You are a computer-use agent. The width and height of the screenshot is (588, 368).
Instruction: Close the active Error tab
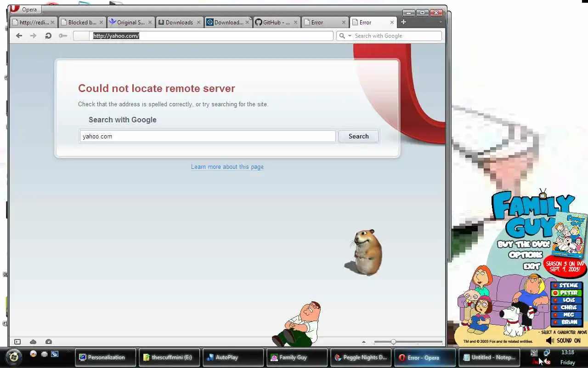[x=392, y=22]
